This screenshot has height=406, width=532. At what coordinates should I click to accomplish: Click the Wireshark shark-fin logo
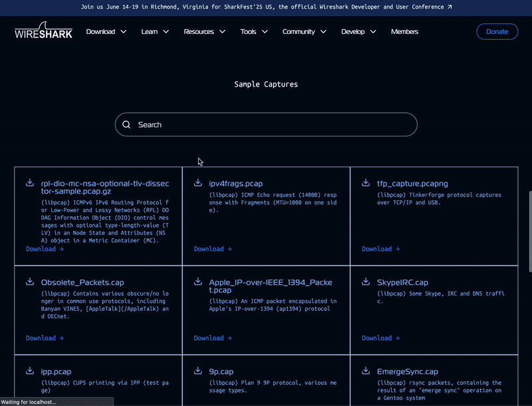(x=43, y=31)
